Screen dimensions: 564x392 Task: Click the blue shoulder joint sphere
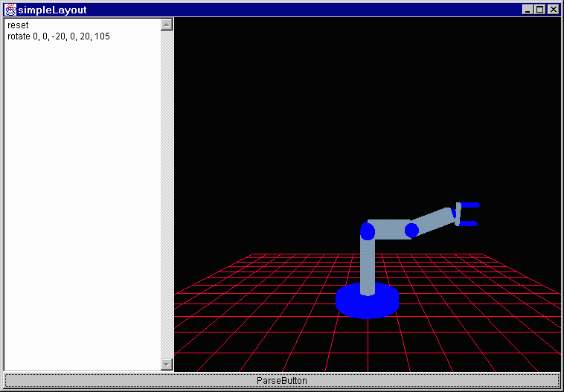click(367, 231)
